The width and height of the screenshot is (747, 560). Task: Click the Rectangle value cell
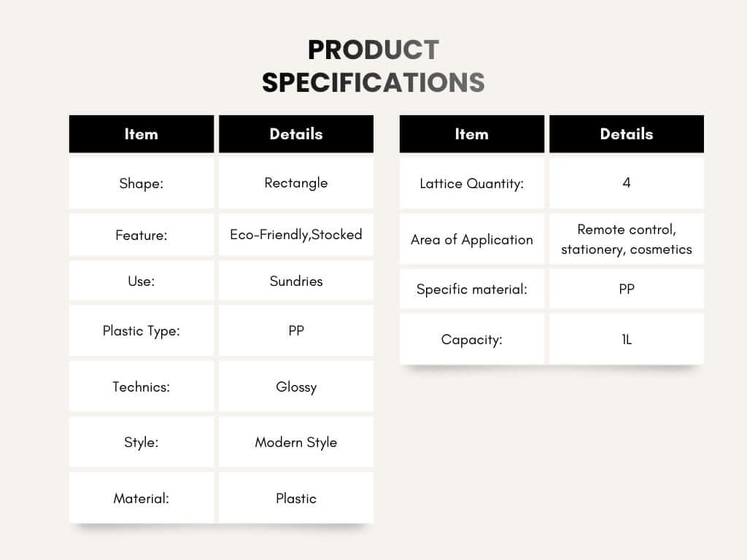295,183
